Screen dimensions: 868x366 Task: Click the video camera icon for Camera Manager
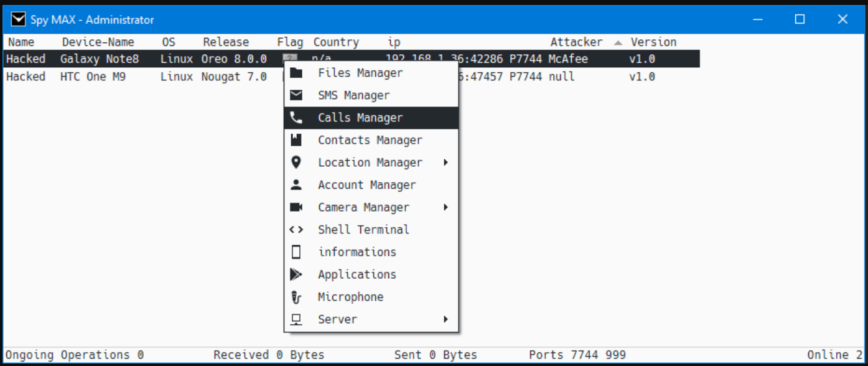tap(296, 207)
